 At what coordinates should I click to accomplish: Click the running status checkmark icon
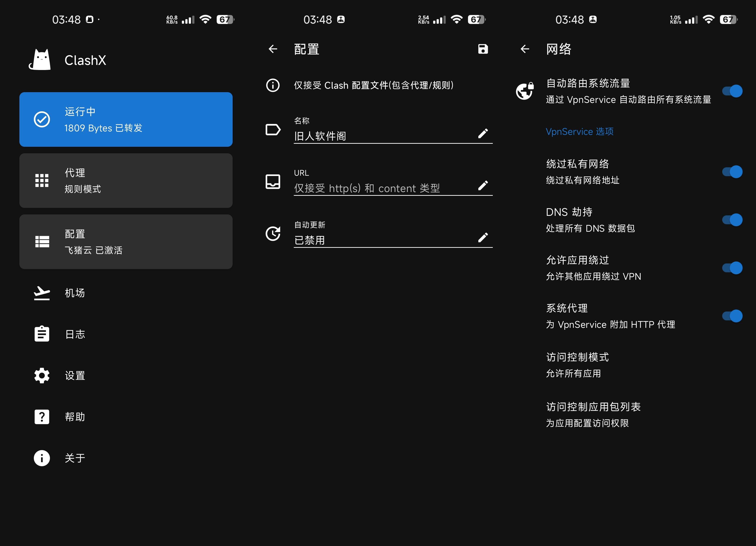point(42,119)
